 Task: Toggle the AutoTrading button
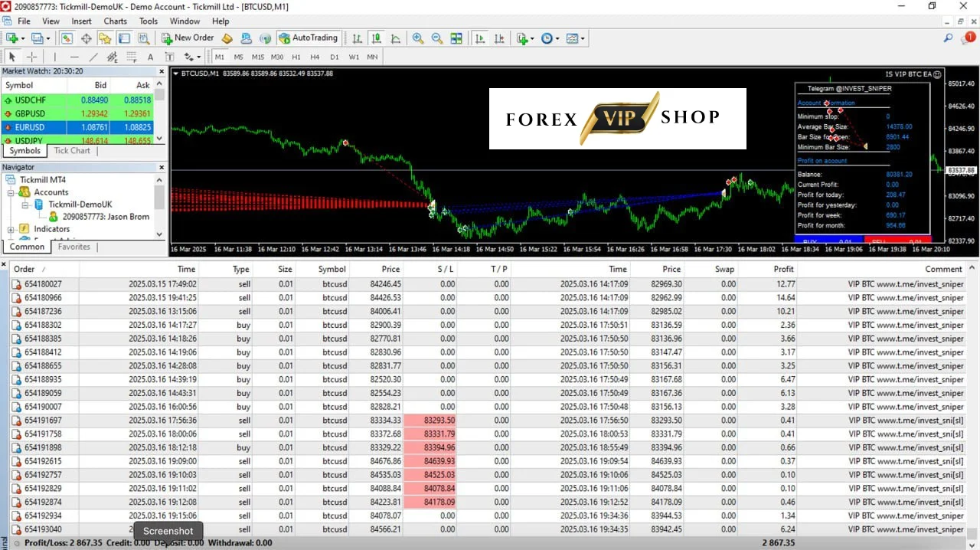[x=308, y=38]
